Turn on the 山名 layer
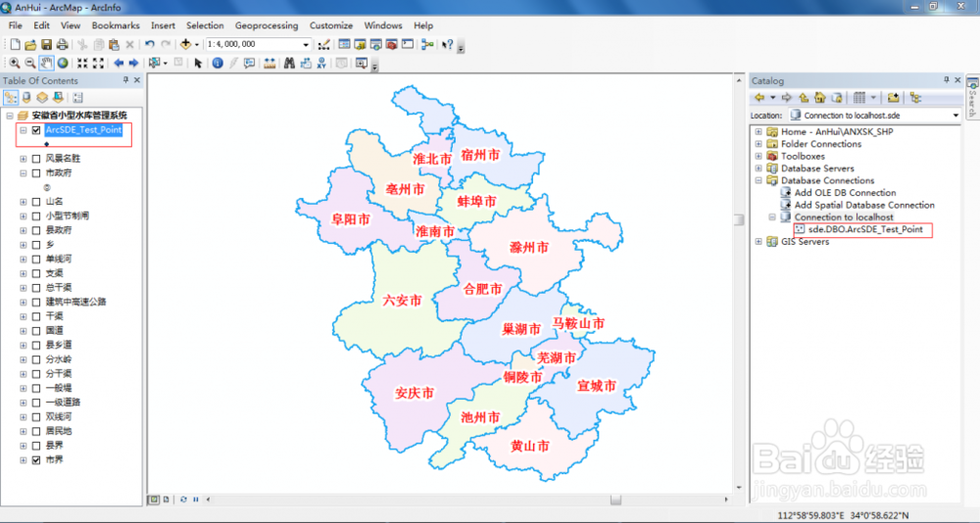Viewport: 980px width, 523px height. tap(35, 202)
